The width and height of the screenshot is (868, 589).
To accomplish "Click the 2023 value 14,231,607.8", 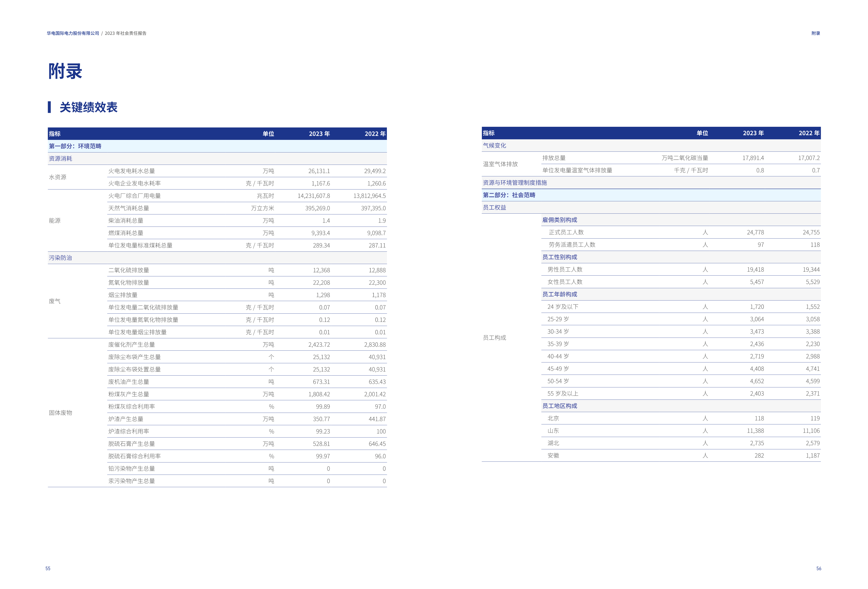I will click(x=313, y=196).
